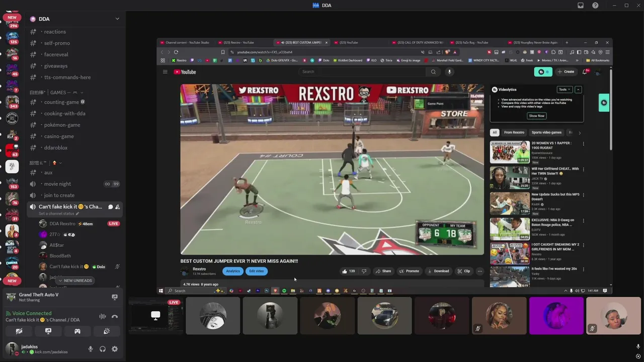This screenshot has width=644, height=362.
Task: Open the self-promo channel
Action: tap(74, 43)
